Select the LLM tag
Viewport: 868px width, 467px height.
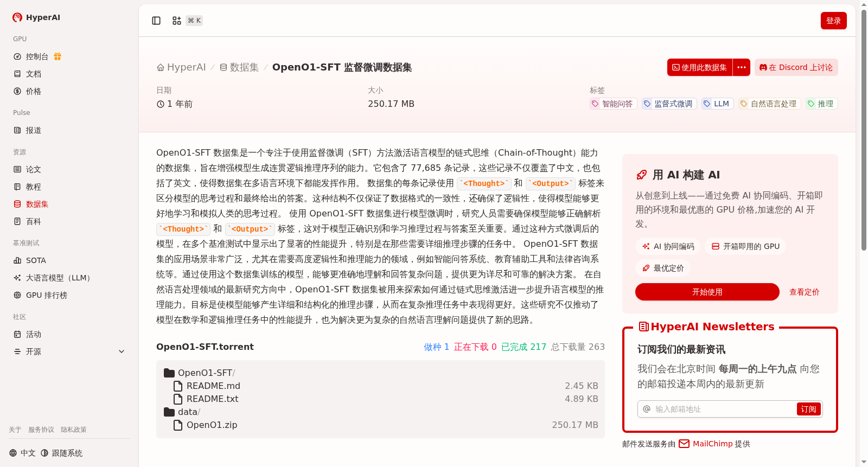click(717, 104)
